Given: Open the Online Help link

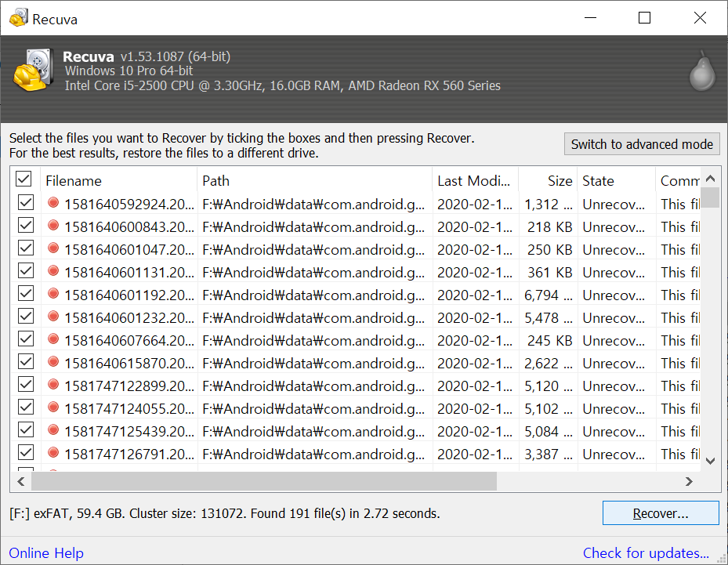Looking at the screenshot, I should click(46, 553).
